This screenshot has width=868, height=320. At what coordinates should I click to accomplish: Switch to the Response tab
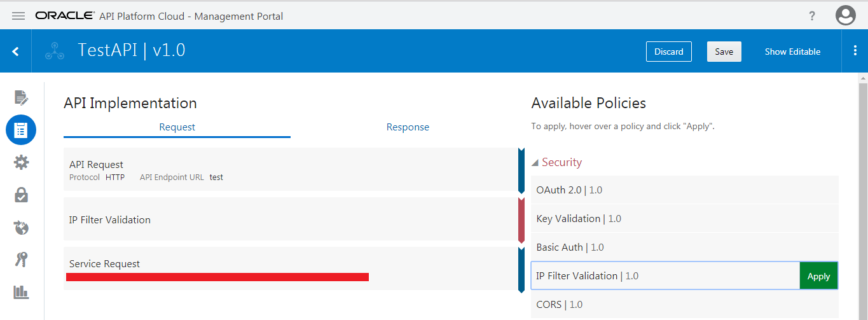coord(408,127)
